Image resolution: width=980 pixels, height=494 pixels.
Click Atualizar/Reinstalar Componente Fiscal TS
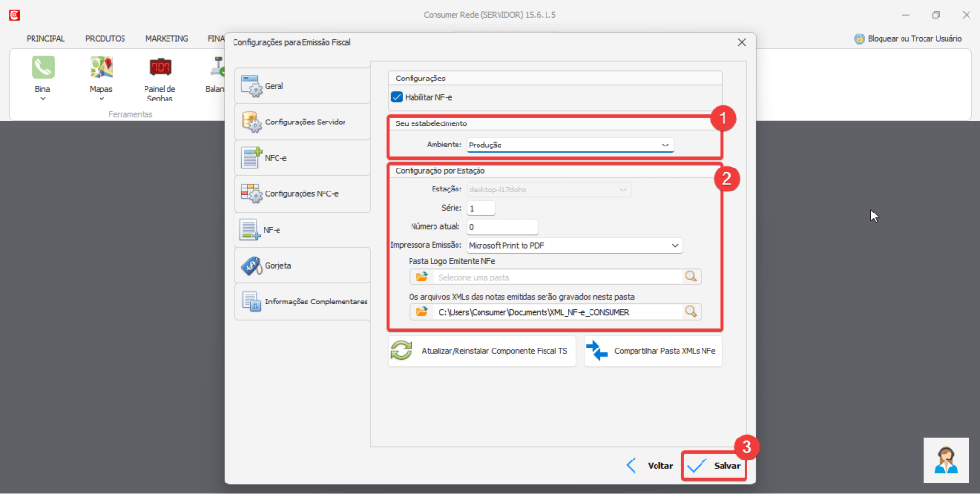(482, 351)
